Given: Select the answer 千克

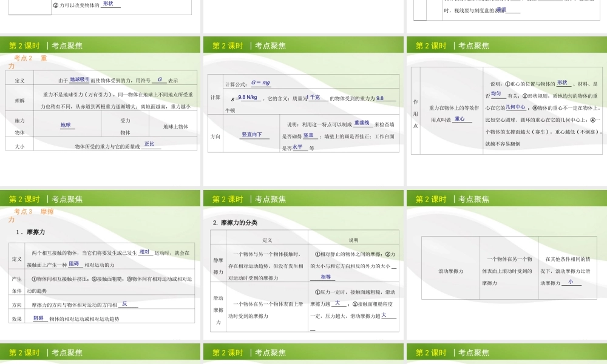Looking at the screenshot, I should (315, 97).
